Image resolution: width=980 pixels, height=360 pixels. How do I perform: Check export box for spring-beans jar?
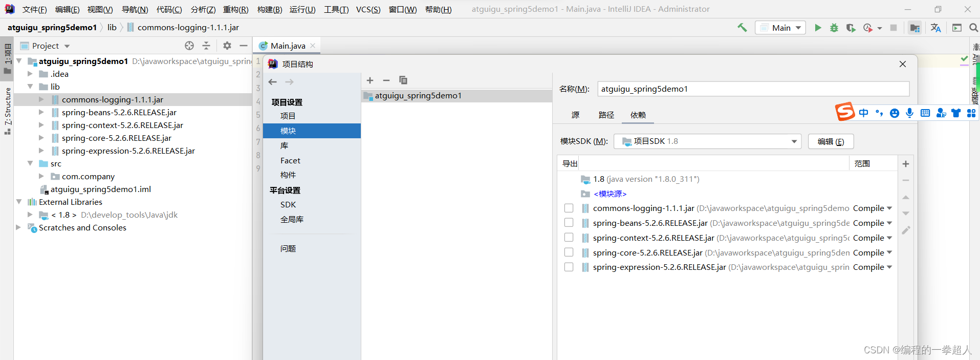(x=569, y=223)
